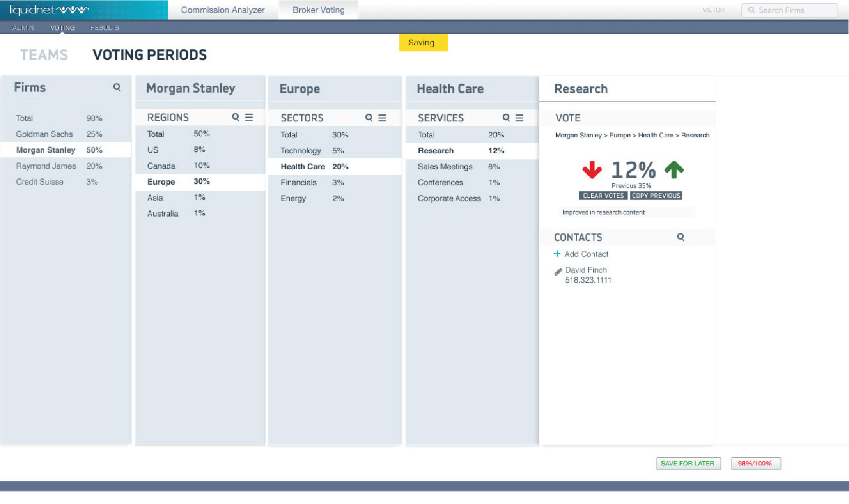The image size is (849, 504).
Task: Click the CLEAR VOTES button
Action: click(603, 196)
